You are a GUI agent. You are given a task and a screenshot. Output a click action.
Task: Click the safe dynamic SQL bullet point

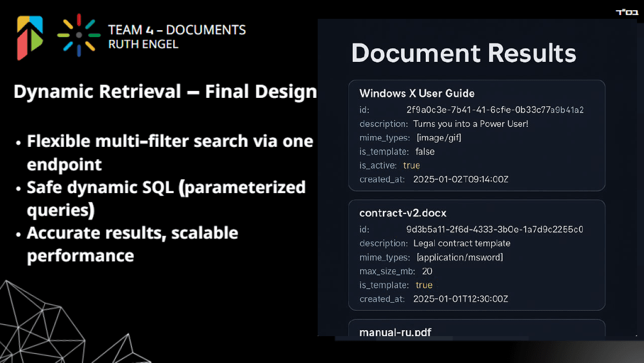(166, 197)
